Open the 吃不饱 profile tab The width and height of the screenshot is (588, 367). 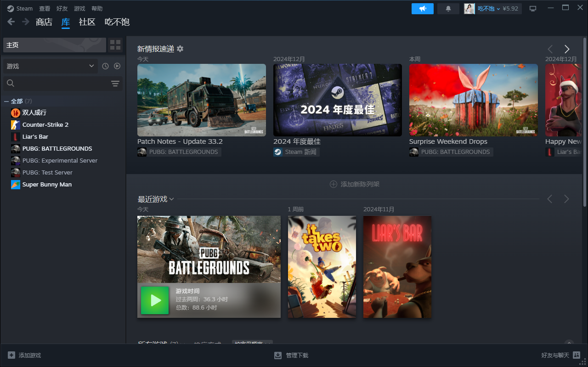117,22
